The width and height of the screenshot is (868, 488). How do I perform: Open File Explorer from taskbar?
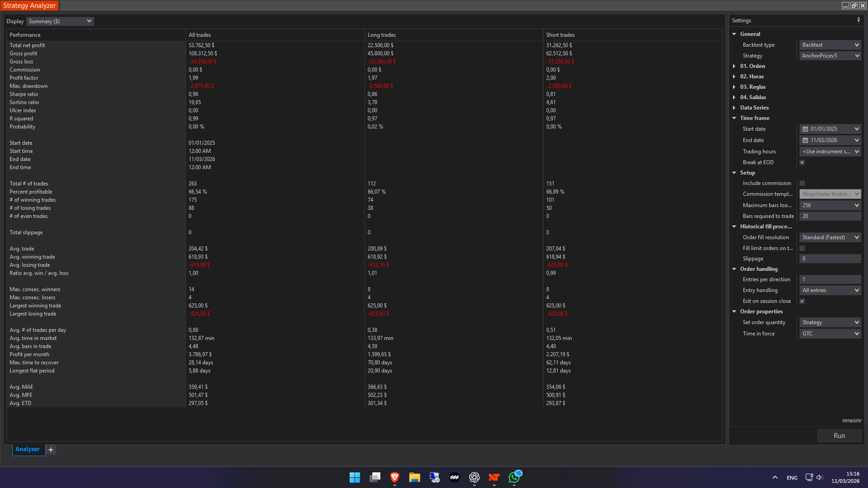[x=414, y=477]
